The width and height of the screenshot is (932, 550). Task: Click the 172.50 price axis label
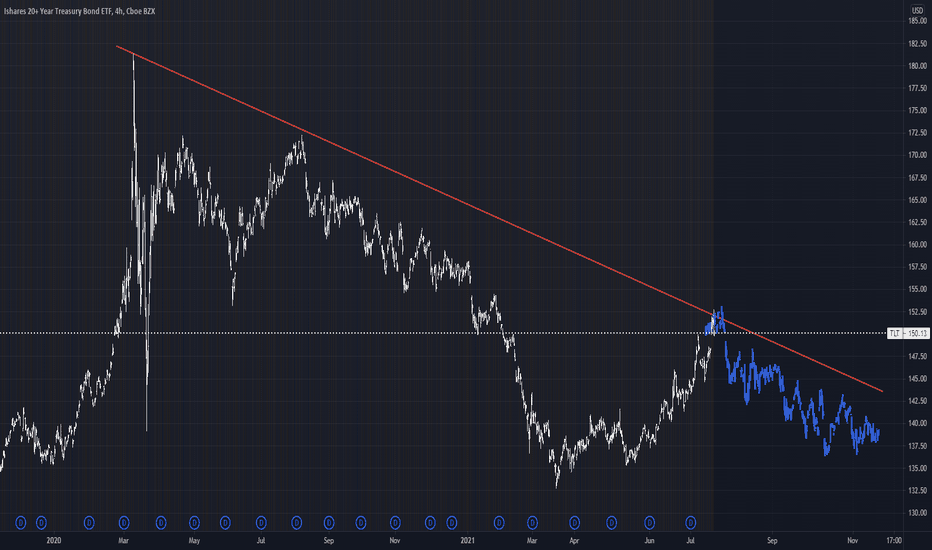click(917, 133)
